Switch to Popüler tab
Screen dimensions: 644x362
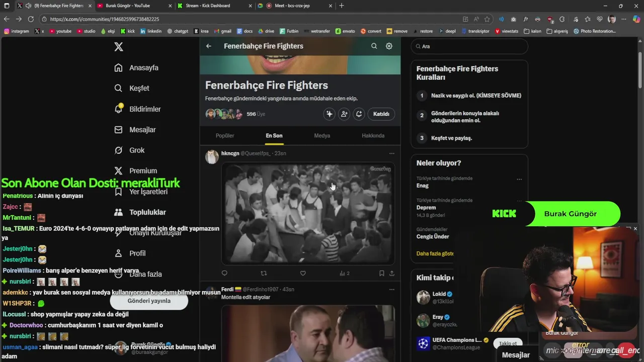225,136
